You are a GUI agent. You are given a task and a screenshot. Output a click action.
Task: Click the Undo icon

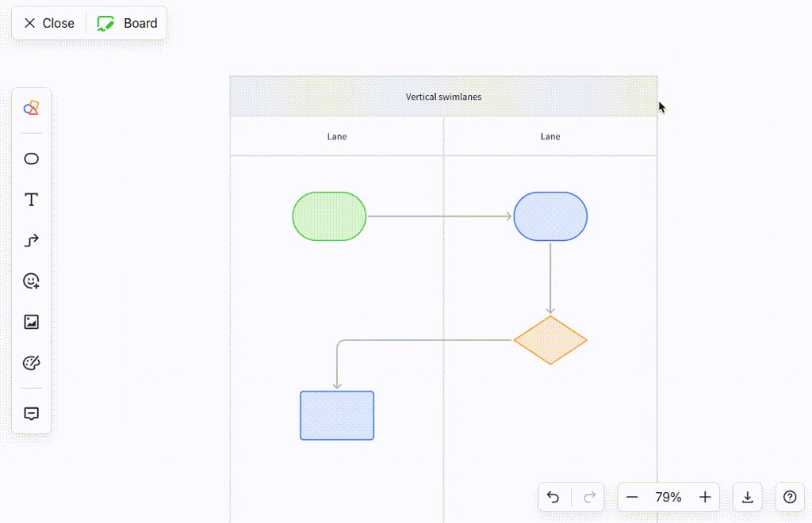click(x=553, y=497)
